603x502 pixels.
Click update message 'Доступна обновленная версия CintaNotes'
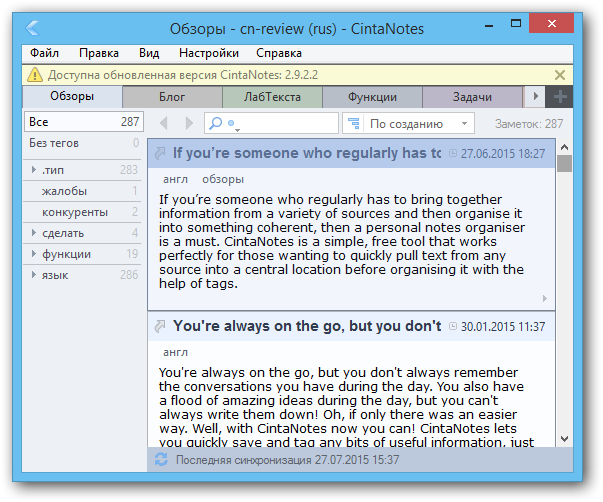pyautogui.click(x=183, y=75)
